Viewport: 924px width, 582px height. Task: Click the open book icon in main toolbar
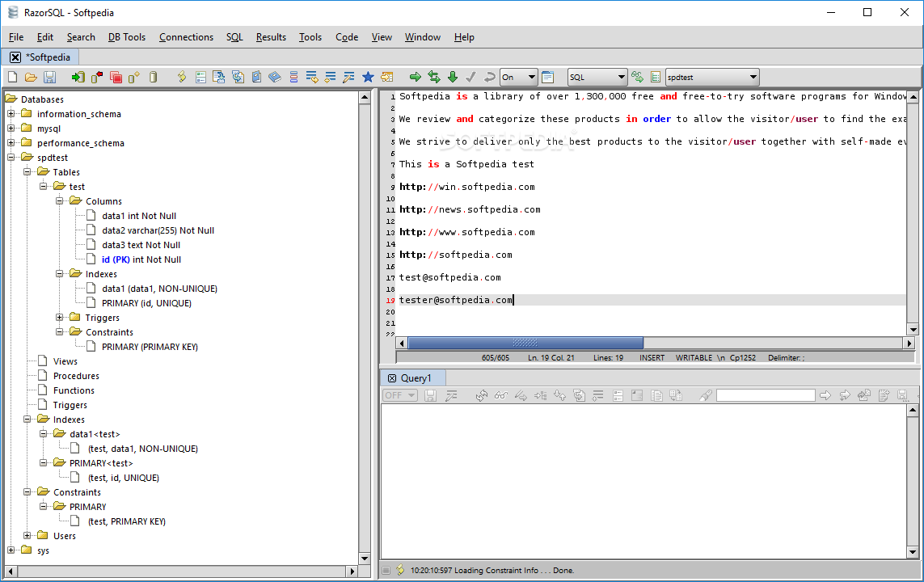(x=275, y=77)
